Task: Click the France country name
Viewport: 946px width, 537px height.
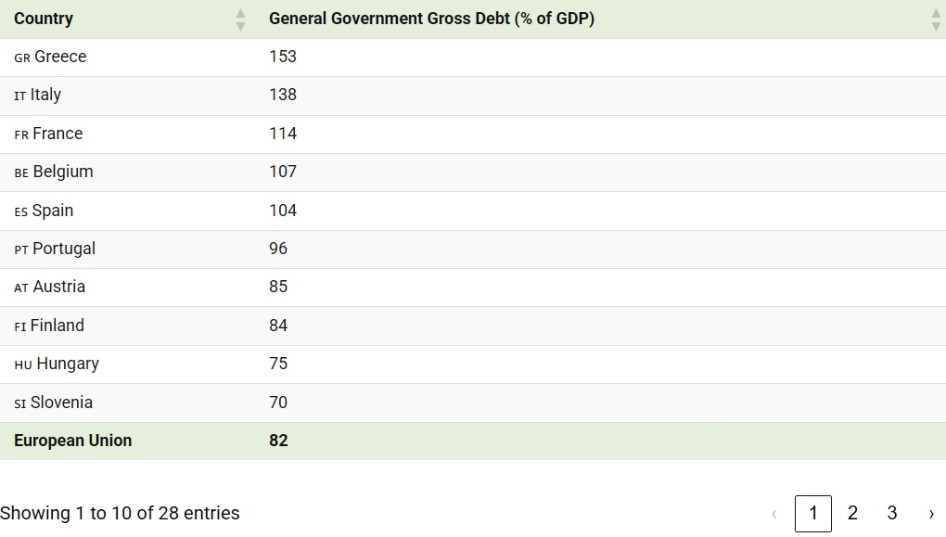Action: 57,134
